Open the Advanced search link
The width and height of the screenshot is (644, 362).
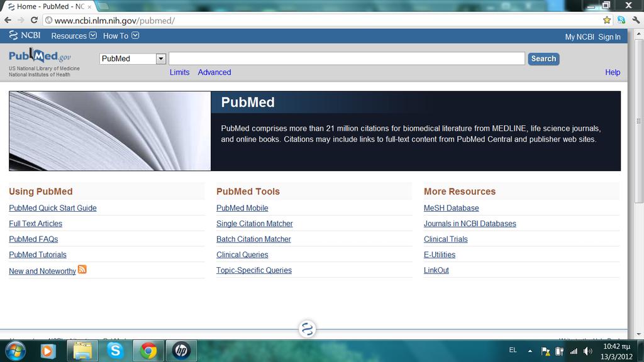(214, 72)
